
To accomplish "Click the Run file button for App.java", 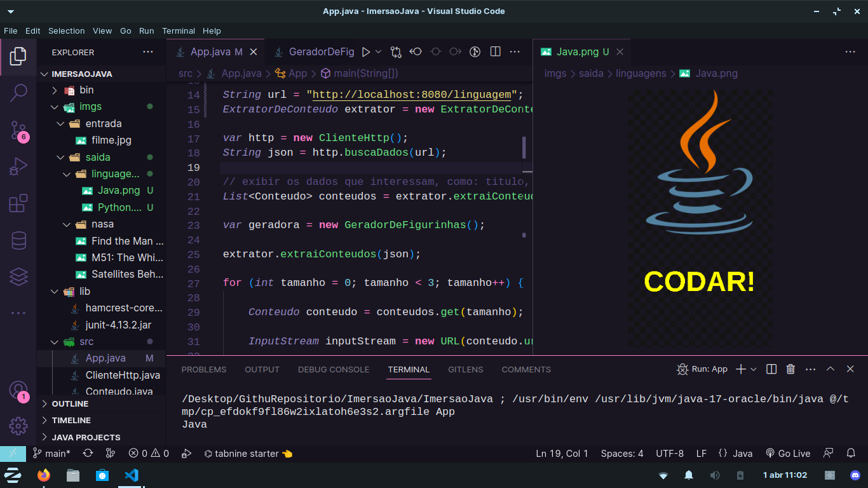I will coord(367,51).
